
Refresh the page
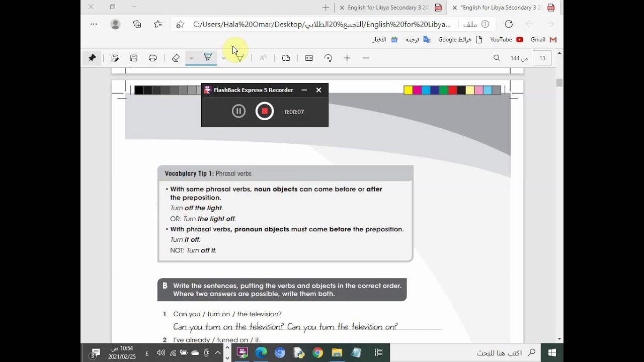(509, 24)
